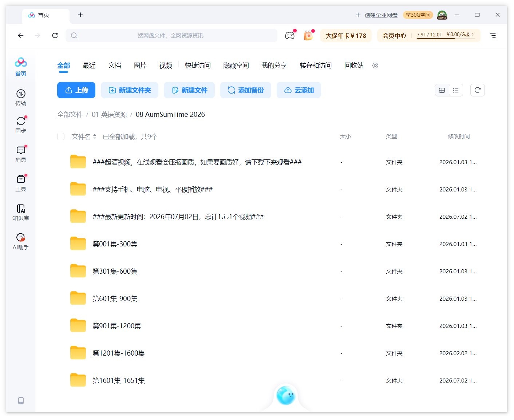Click the 修改时间 column header
514x420 pixels.
click(459, 136)
